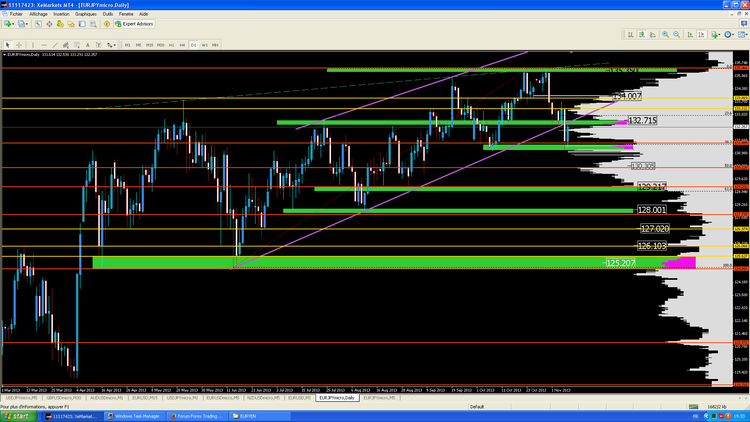
Task: Select the Text Label tool
Action: pyautogui.click(x=99, y=45)
